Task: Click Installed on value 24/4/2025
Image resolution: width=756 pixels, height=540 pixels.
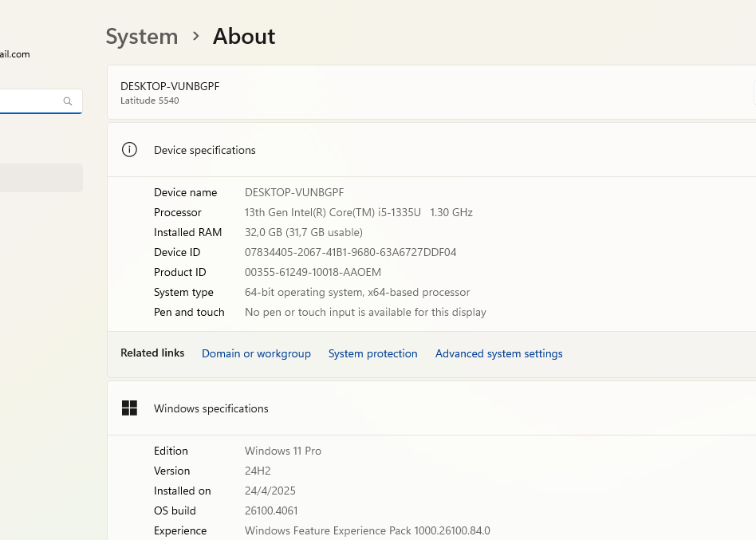Action: click(x=270, y=491)
